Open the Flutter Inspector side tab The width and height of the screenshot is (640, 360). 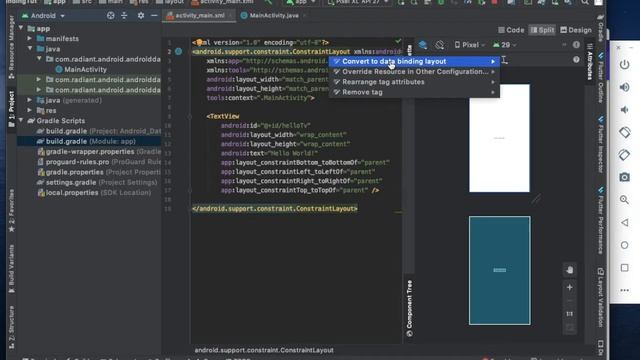[600, 144]
